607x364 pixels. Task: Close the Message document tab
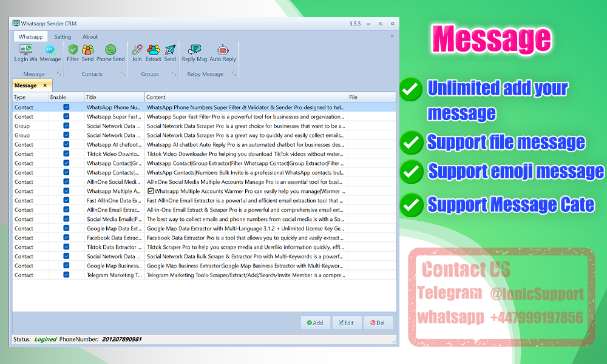tap(45, 86)
